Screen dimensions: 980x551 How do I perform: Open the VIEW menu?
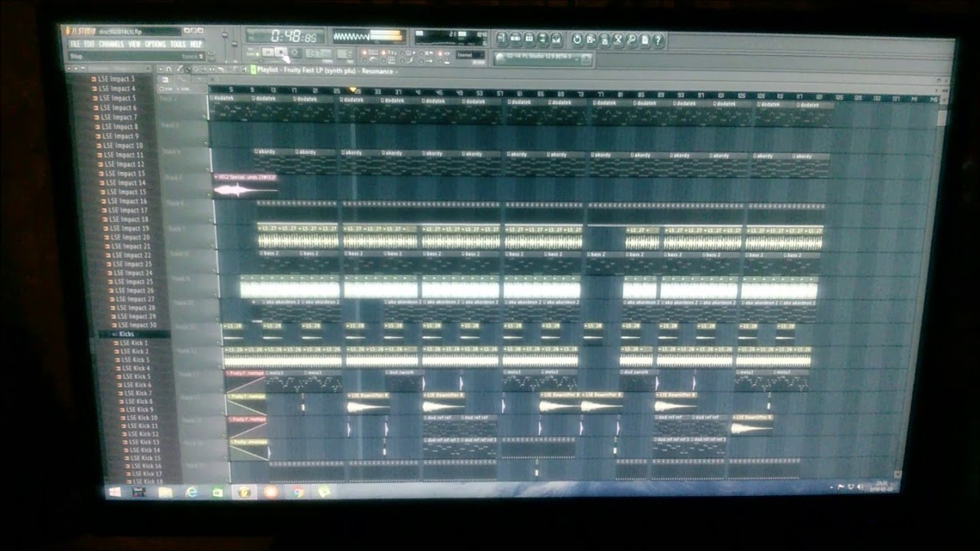click(134, 44)
